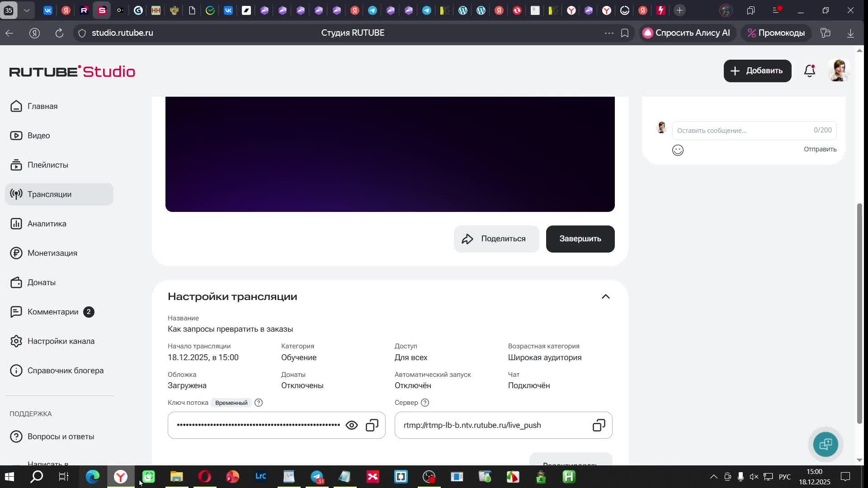Copy the RTMP server URL
868x488 pixels.
(x=599, y=425)
